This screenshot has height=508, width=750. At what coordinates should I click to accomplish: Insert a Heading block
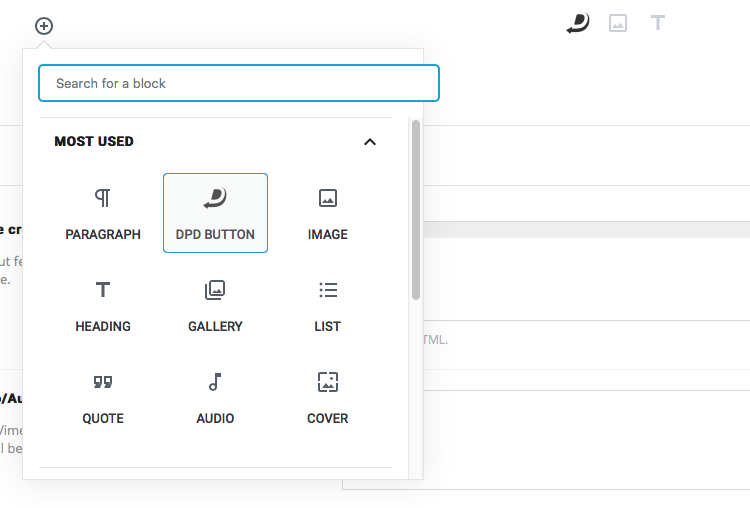click(103, 305)
